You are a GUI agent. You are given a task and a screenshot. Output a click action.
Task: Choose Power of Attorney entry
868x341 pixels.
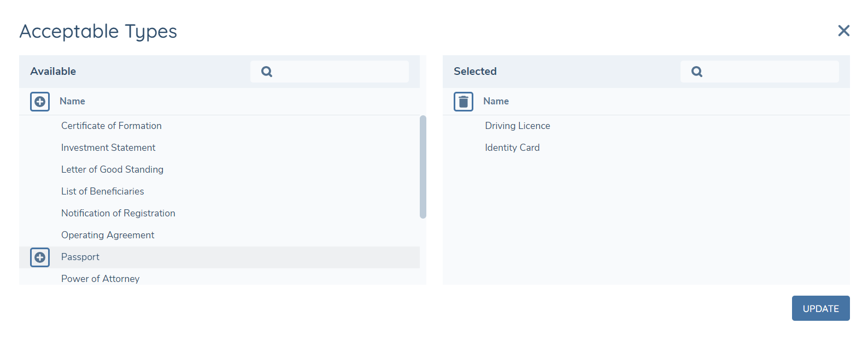101,279
